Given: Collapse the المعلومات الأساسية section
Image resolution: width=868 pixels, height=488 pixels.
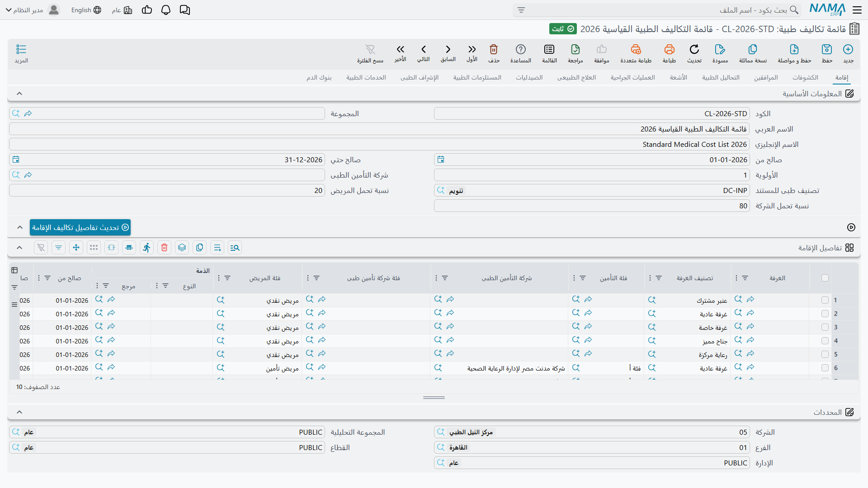Looking at the screenshot, I should click(19, 94).
